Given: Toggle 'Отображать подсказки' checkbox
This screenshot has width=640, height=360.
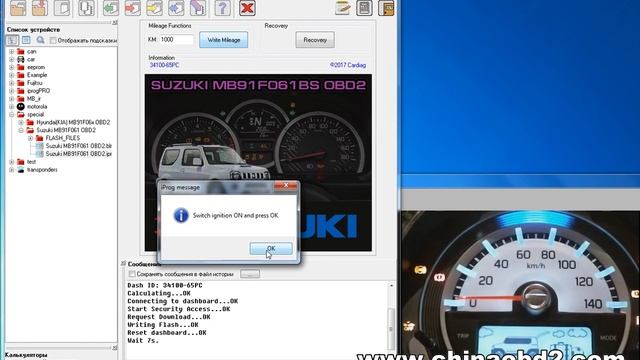Looking at the screenshot, I should 53,40.
